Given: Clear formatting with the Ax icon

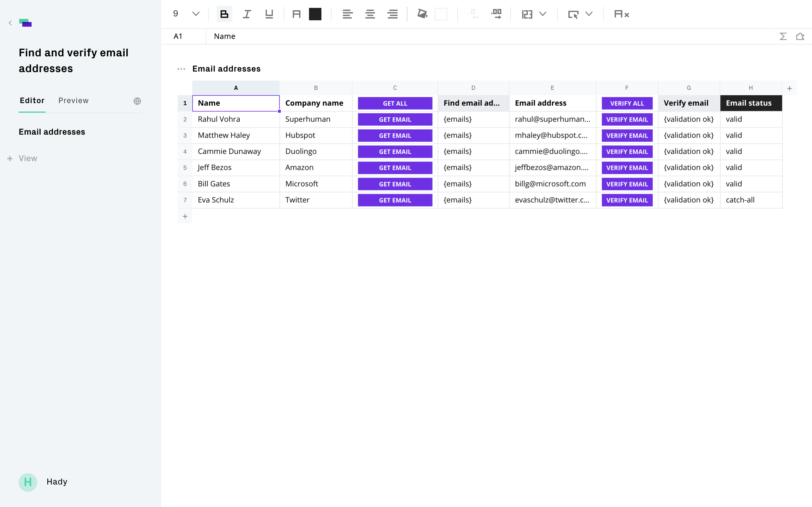Looking at the screenshot, I should [x=621, y=14].
